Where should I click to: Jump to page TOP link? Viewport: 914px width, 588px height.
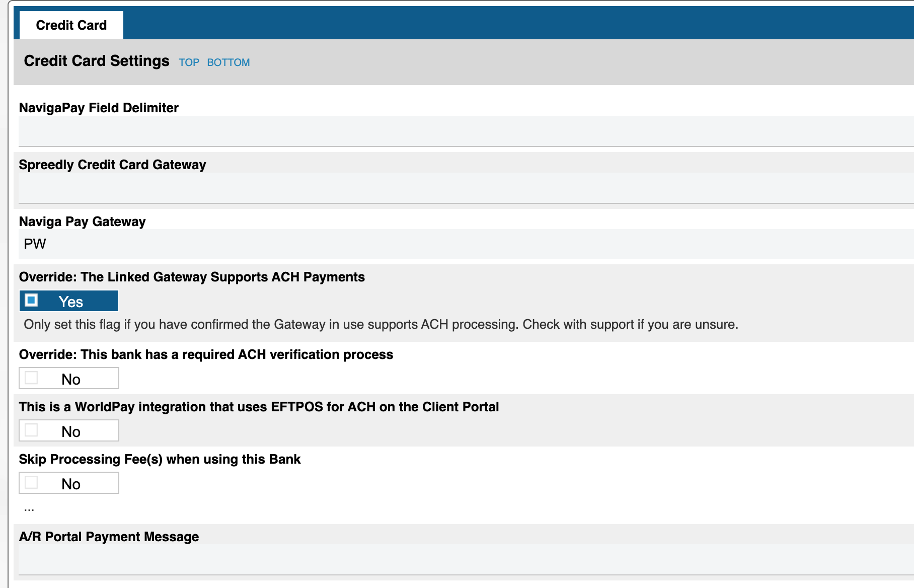(x=189, y=62)
